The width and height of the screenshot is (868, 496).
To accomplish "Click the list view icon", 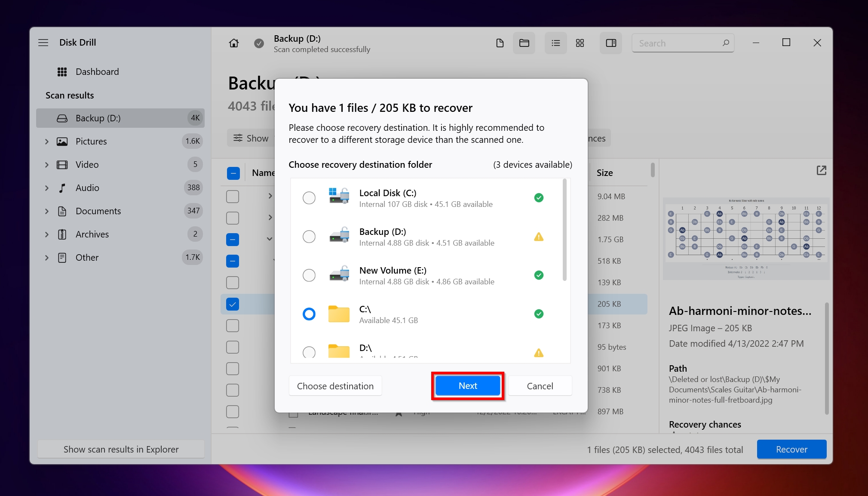I will (x=555, y=43).
